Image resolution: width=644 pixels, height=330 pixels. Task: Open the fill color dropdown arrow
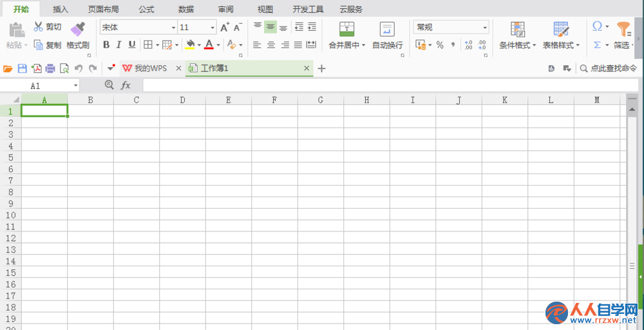[x=199, y=44]
